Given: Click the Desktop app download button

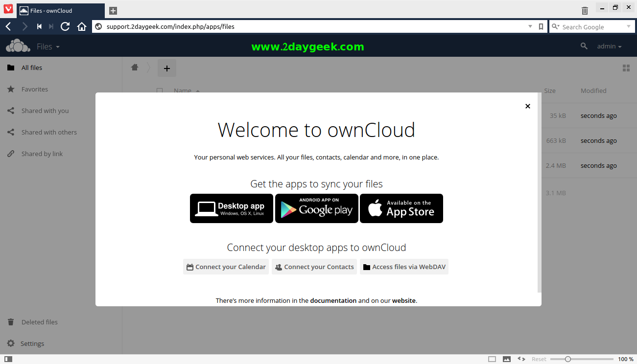Looking at the screenshot, I should [x=232, y=208].
